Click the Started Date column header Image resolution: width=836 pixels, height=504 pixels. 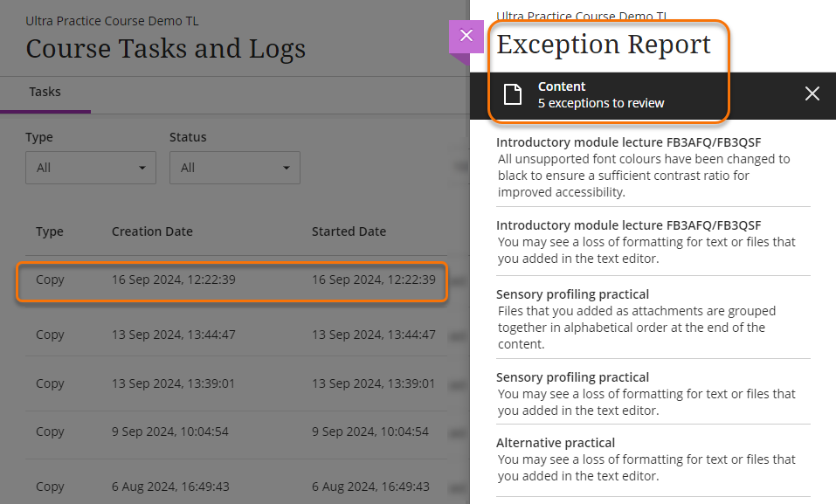pos(349,231)
